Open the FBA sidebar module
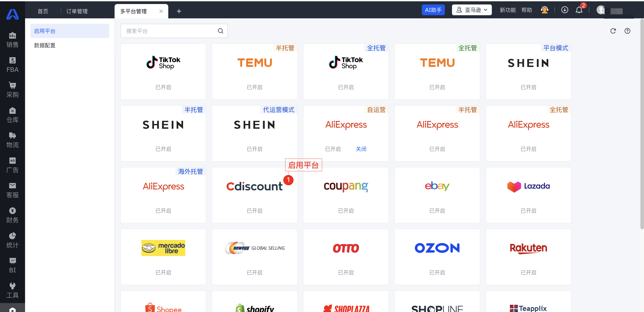Screen dimensions: 644x312 pyautogui.click(x=12, y=65)
